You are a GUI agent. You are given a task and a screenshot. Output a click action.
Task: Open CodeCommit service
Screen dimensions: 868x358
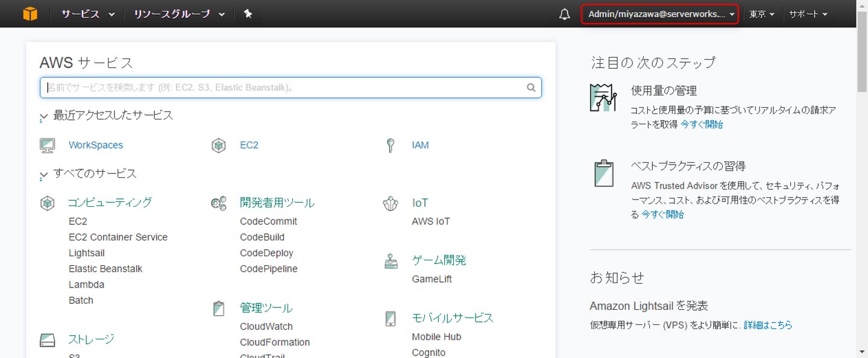[268, 221]
